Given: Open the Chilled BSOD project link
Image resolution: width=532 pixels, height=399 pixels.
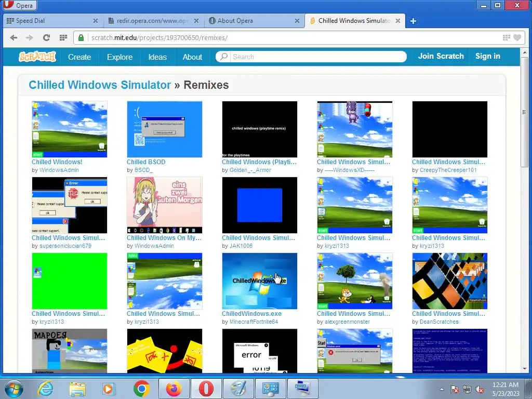Looking at the screenshot, I should coord(146,162).
